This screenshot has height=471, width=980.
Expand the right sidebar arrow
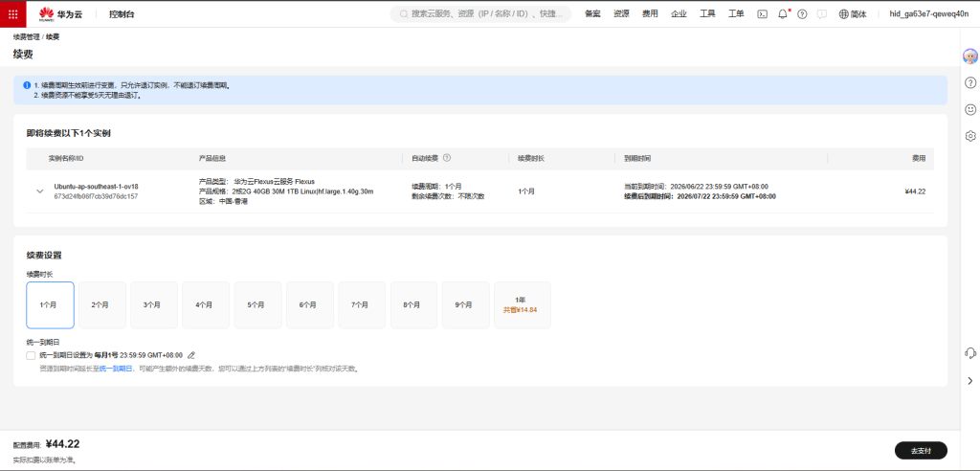(x=970, y=380)
